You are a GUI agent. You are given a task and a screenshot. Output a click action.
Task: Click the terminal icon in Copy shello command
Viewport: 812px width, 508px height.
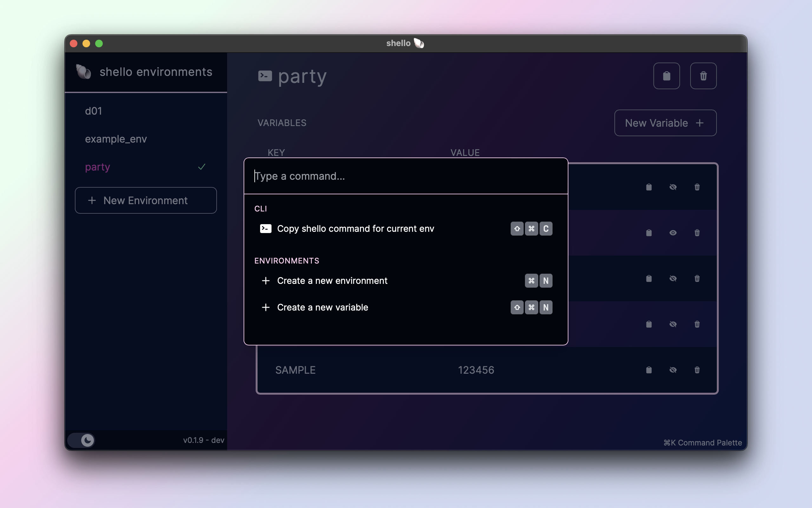266,229
